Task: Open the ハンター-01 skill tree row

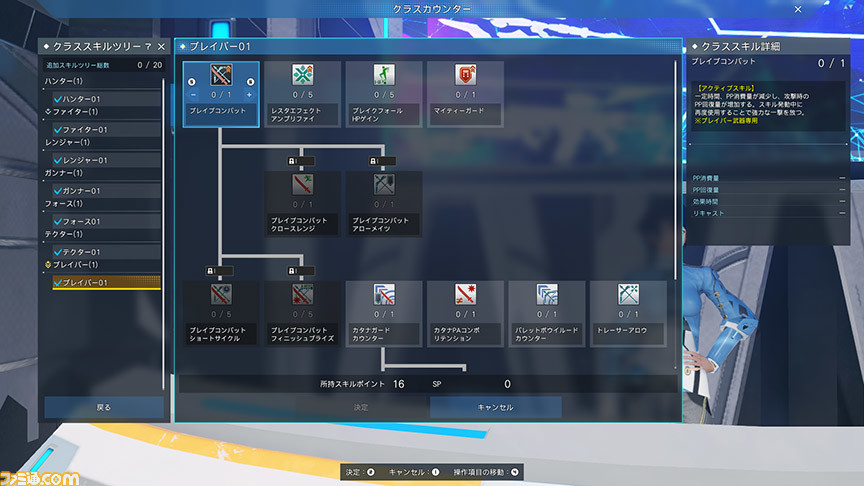Action: 105,99
